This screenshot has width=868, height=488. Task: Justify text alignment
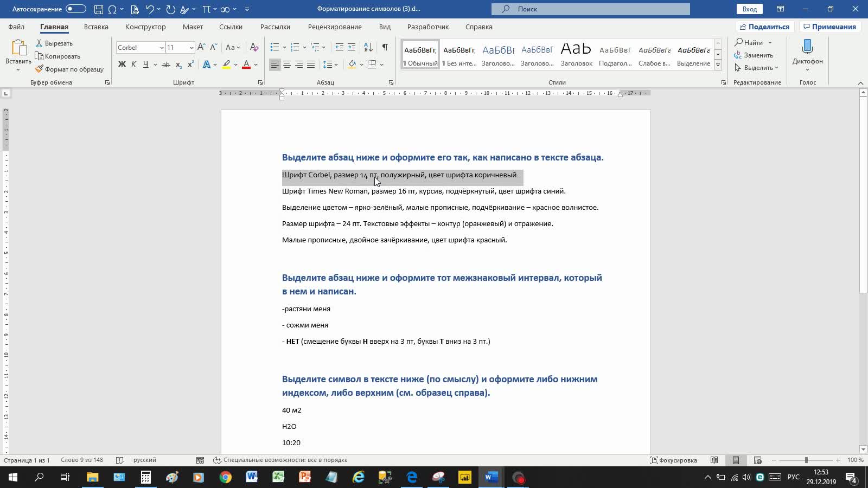point(311,65)
